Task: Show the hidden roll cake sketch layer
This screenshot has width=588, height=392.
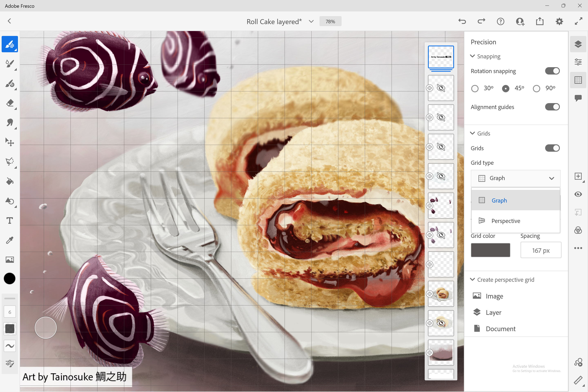Action: click(441, 323)
